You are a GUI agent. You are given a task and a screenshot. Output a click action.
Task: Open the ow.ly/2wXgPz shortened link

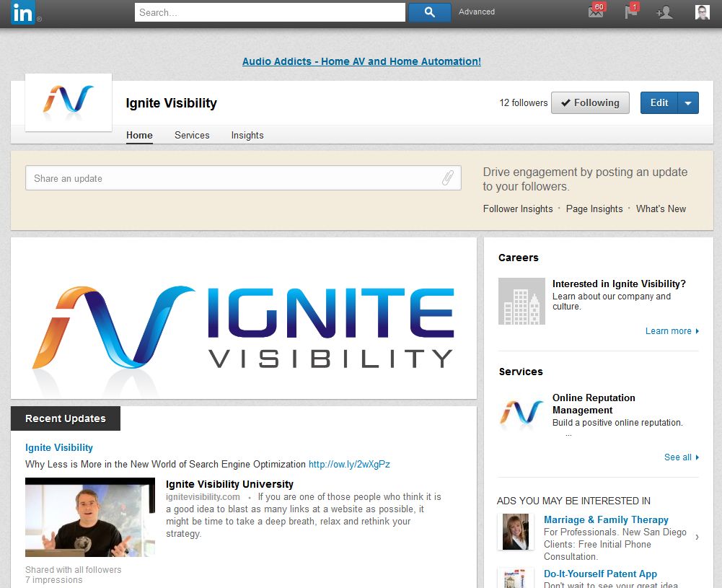click(x=349, y=464)
